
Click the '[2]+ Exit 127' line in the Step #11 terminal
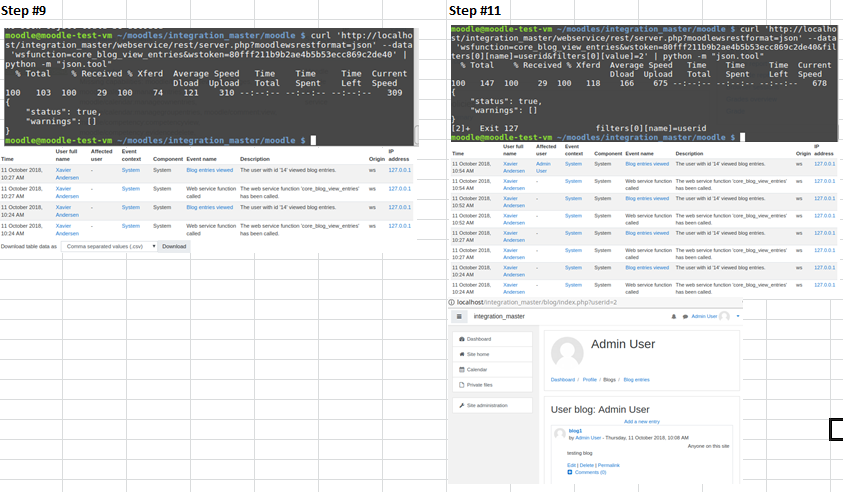point(484,128)
